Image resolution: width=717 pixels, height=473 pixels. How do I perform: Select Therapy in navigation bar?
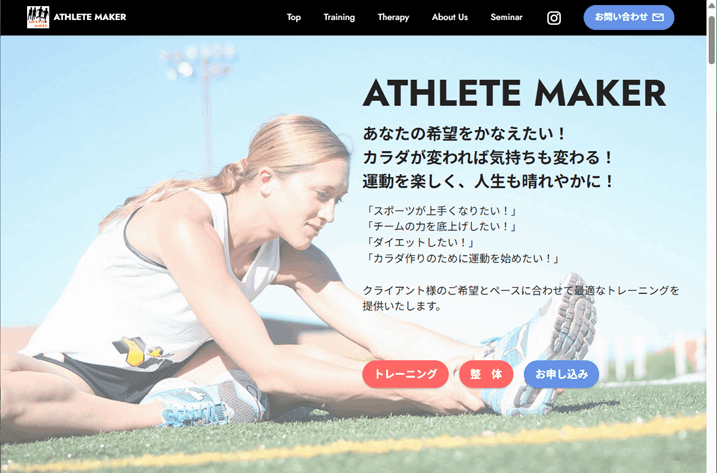click(393, 17)
